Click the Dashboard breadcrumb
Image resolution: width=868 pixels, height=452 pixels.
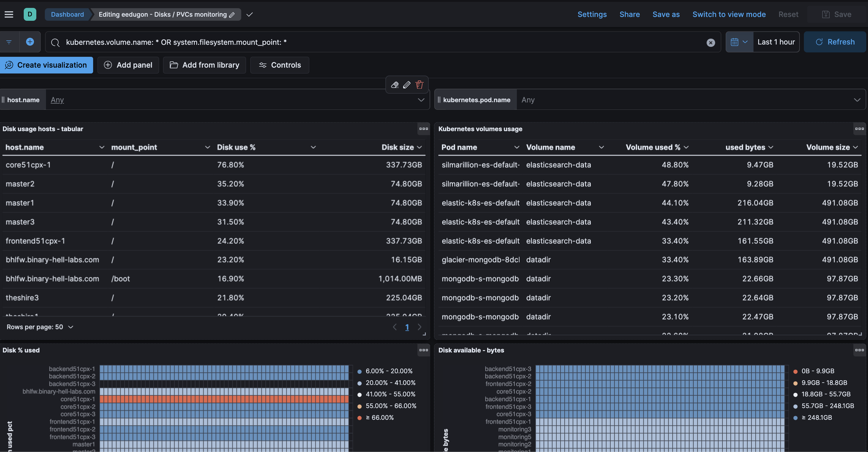coord(67,14)
